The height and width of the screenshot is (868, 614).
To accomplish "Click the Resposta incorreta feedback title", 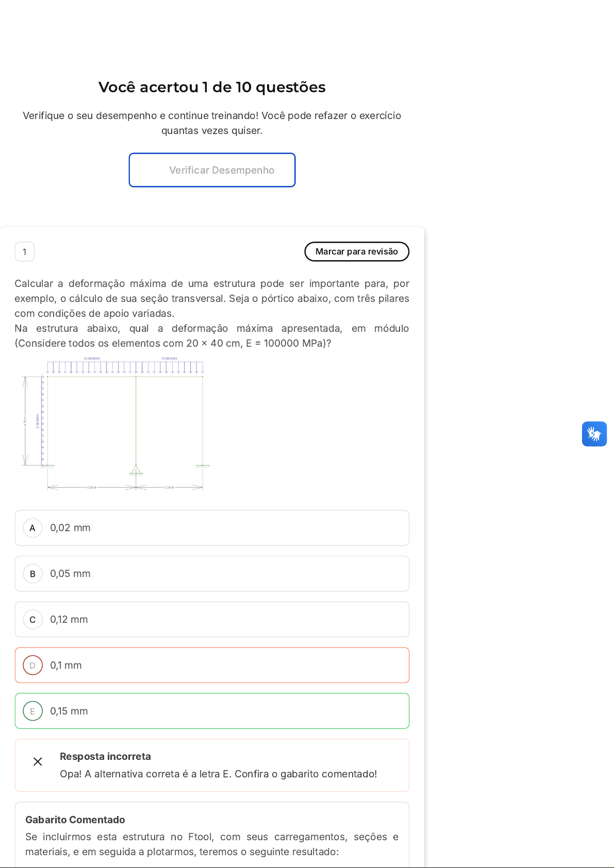I will click(x=105, y=756).
